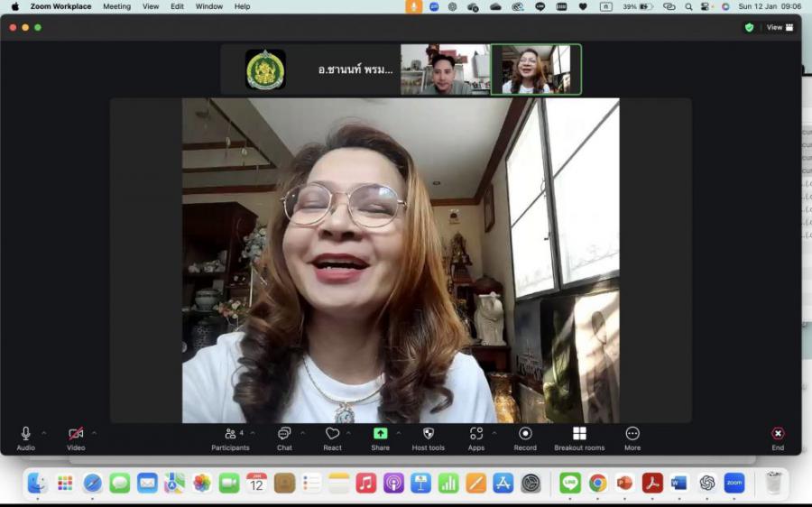Open Host tools shield icon
812x507 pixels.
429,437
